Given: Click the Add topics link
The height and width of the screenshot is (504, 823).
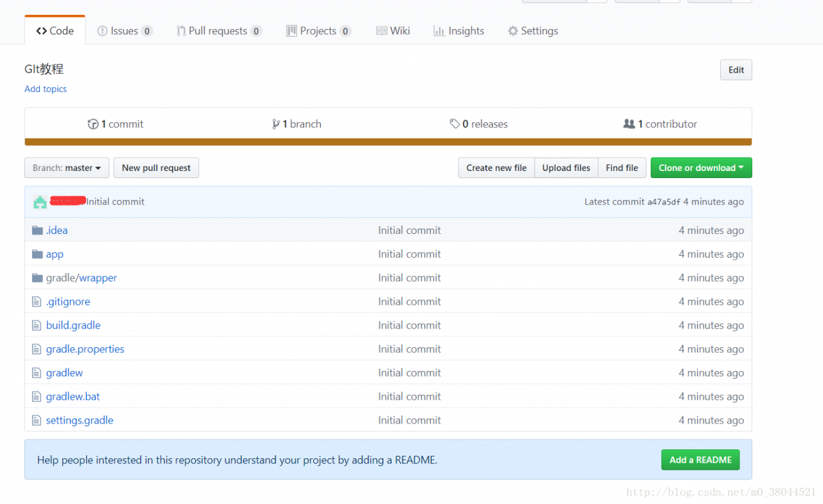Looking at the screenshot, I should (x=46, y=89).
